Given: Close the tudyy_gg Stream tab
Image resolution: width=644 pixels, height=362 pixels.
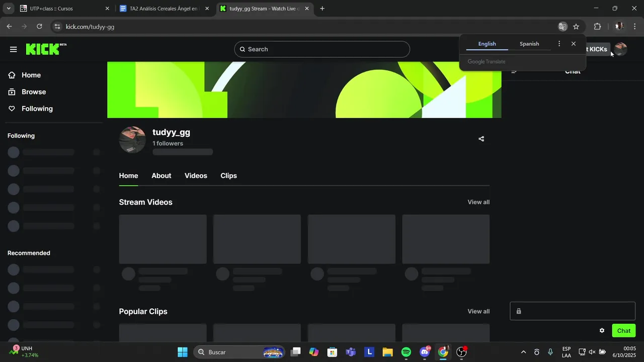Looking at the screenshot, I should pyautogui.click(x=307, y=9).
